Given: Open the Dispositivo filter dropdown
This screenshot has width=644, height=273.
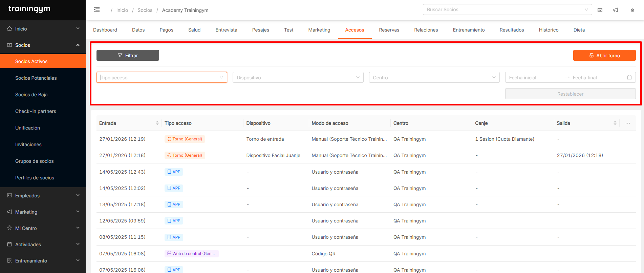Looking at the screenshot, I should [298, 78].
